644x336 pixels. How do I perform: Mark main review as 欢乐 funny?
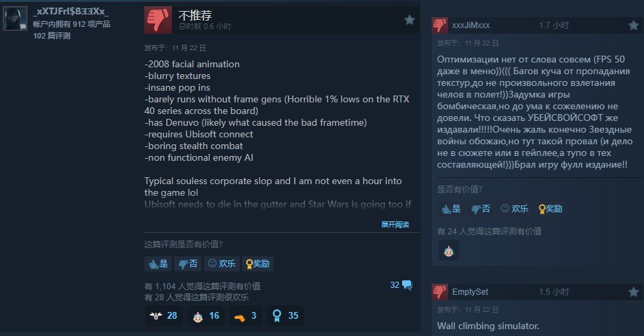[x=222, y=264]
